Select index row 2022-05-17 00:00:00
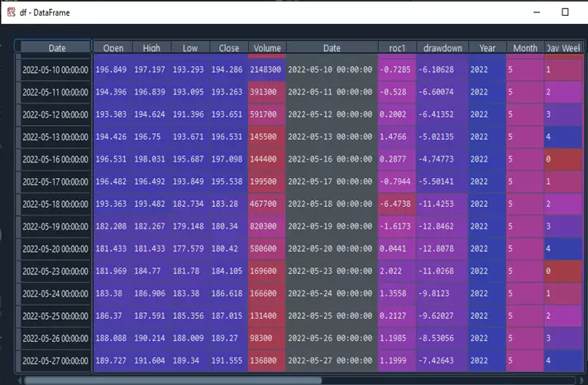 pyautogui.click(x=54, y=181)
